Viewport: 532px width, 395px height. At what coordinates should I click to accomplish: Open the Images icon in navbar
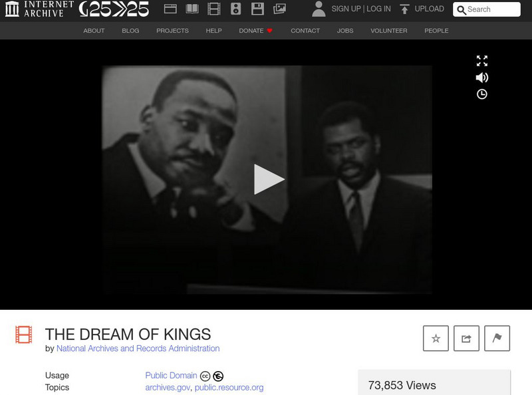pos(279,9)
